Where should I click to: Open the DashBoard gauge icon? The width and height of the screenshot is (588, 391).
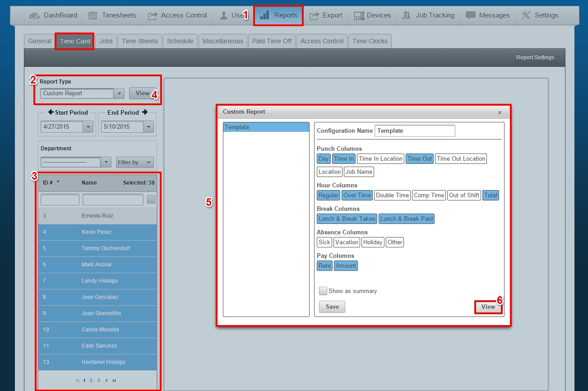tap(34, 16)
